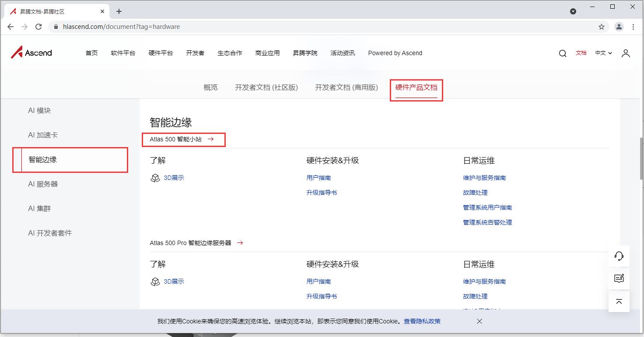Select AI 开发者套件 in the sidebar

pyautogui.click(x=50, y=233)
